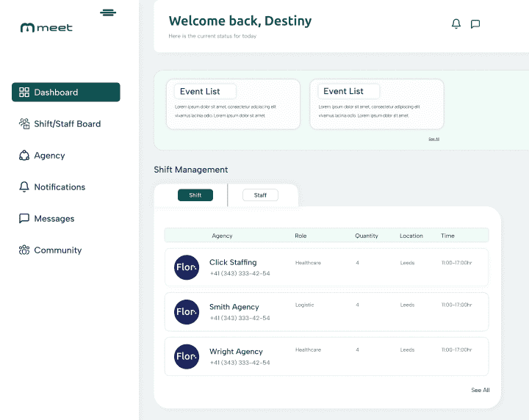Viewport: 529px width, 420px height.
Task: Select the Wright Agency Flor logo
Action: coord(187,357)
